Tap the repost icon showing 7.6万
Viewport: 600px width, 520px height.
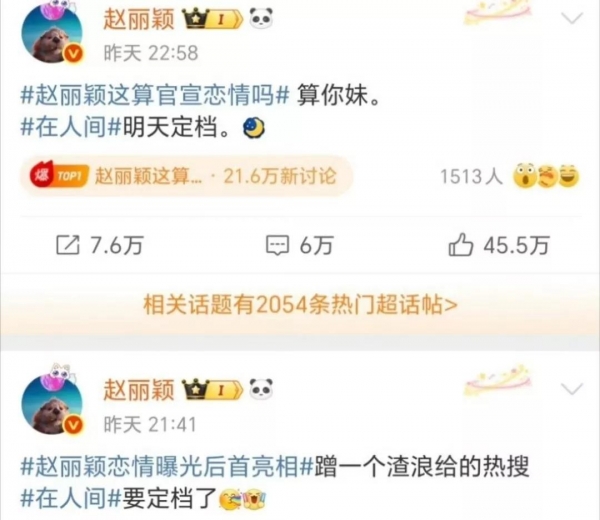click(x=68, y=245)
